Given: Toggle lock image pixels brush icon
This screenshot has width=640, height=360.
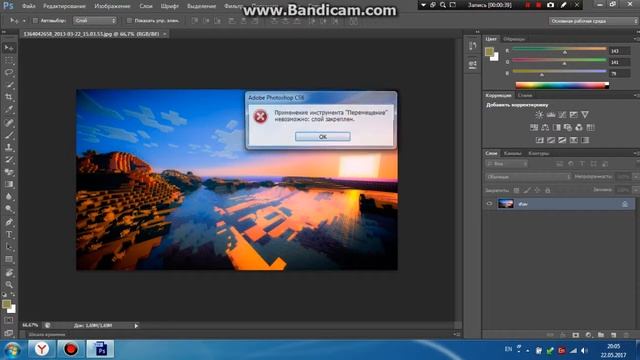Looking at the screenshot, I should (527, 190).
